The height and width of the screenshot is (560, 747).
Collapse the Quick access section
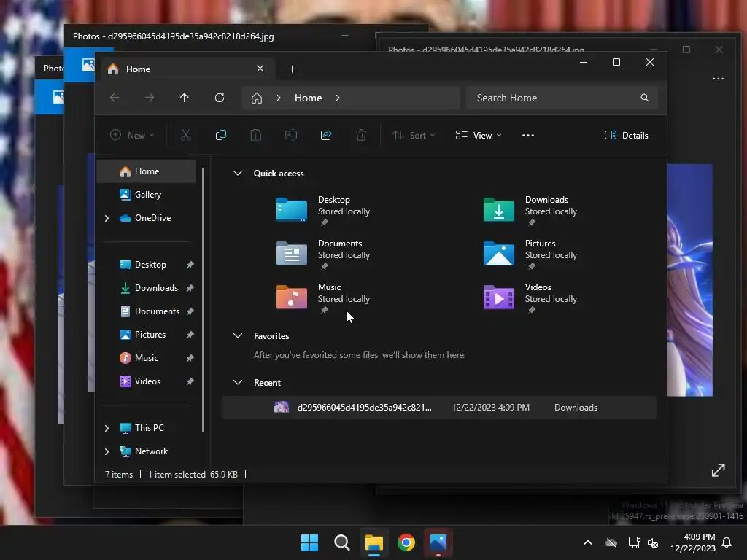[238, 174]
